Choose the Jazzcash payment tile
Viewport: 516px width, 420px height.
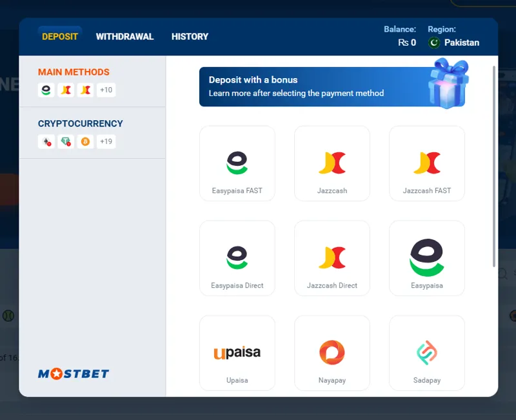(332, 163)
